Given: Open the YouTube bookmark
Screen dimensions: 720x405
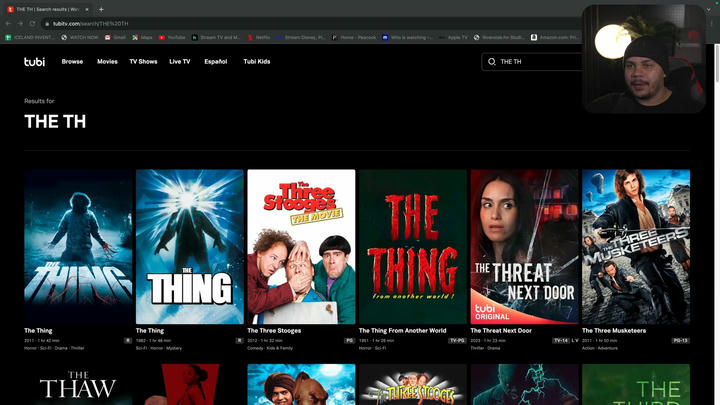Looking at the screenshot, I should coord(172,37).
